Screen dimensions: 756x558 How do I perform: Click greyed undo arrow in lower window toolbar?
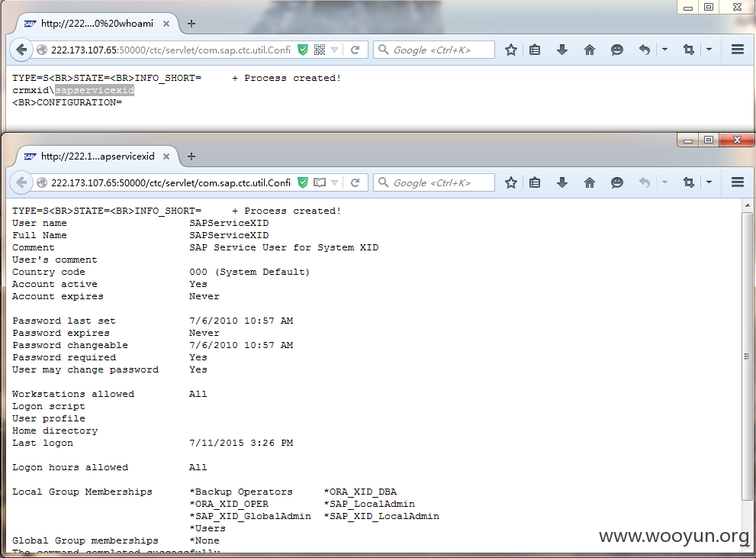pos(645,182)
